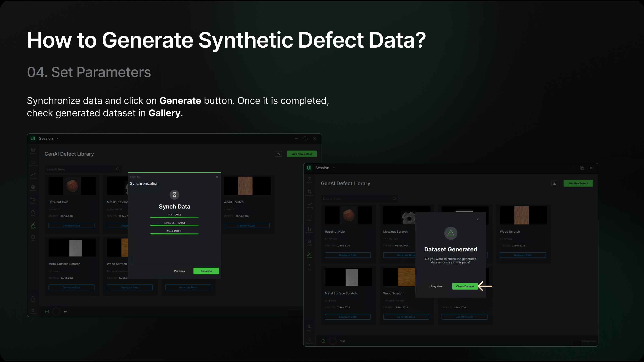The height and width of the screenshot is (362, 644).
Task: Click the ROI (100%) progress bar
Action: pos(174,217)
